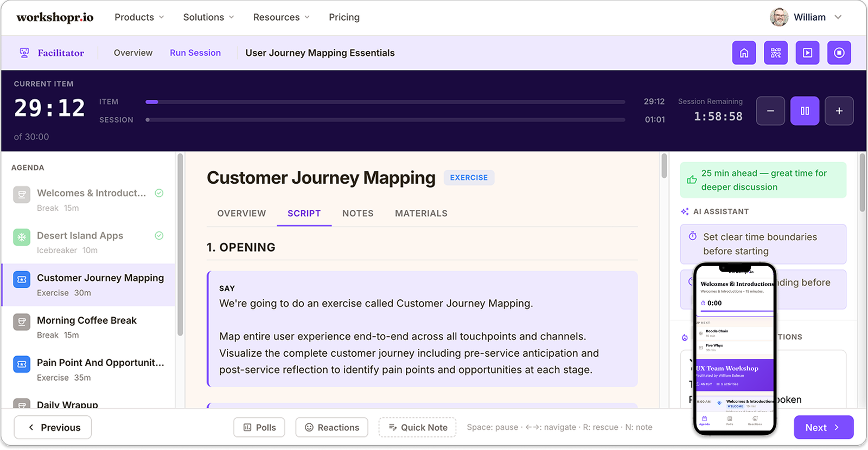This screenshot has height=450, width=868.
Task: Click the checkmark on Welcomes & Introductions
Action: [x=159, y=193]
